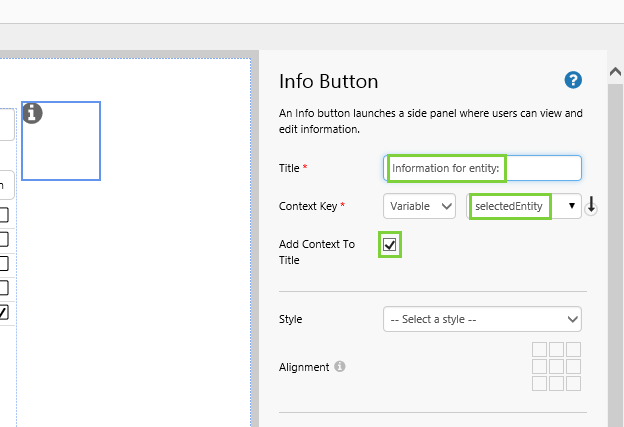624x427 pixels.
Task: Open the Variable type dropdown
Action: coord(419,206)
